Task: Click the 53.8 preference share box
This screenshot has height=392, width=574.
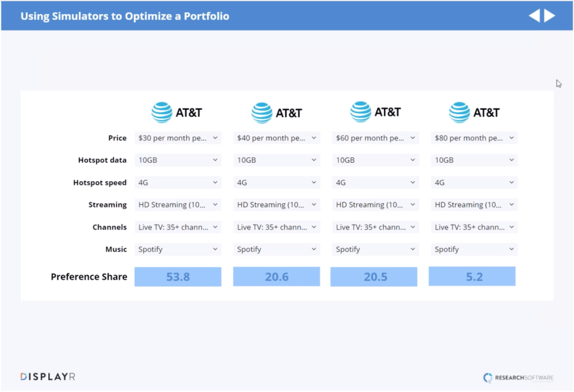Action: point(178,276)
